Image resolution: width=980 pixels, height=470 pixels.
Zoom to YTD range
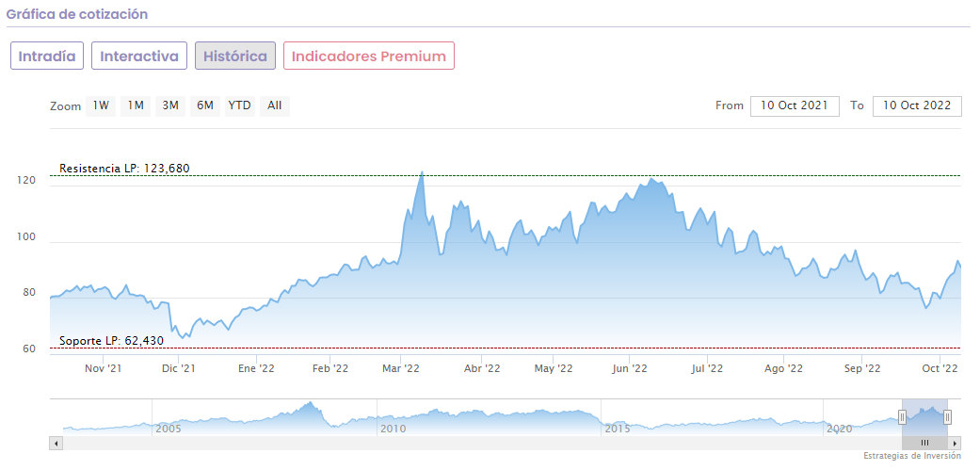(x=239, y=105)
